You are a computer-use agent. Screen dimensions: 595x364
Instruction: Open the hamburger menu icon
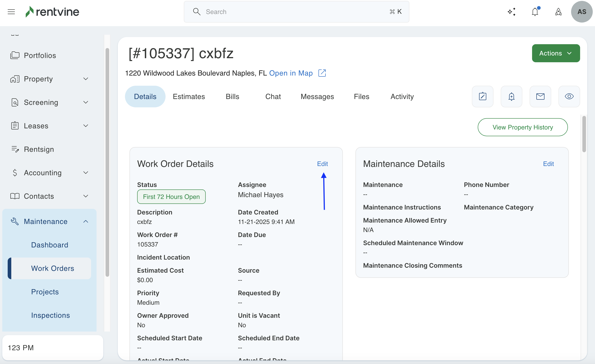[11, 12]
